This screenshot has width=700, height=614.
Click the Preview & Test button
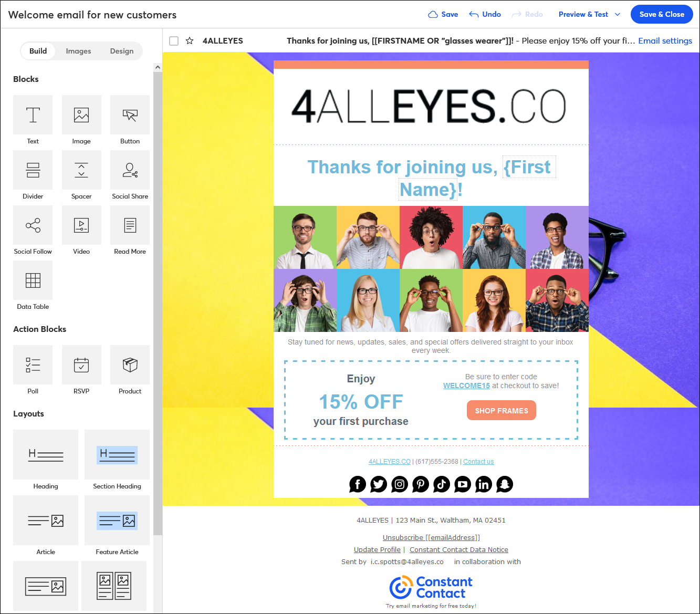[x=583, y=14]
